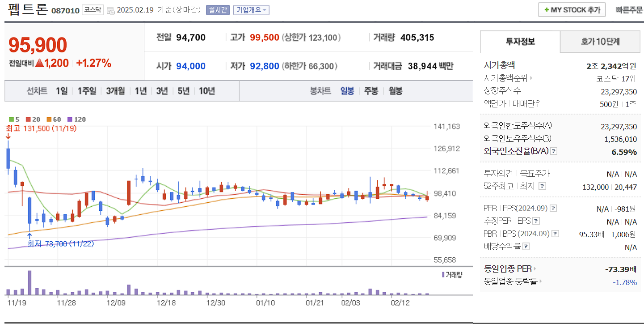644x324 pixels.
Task: Open the EPS(2024.09) help tooltip icon
Action: [552, 208]
